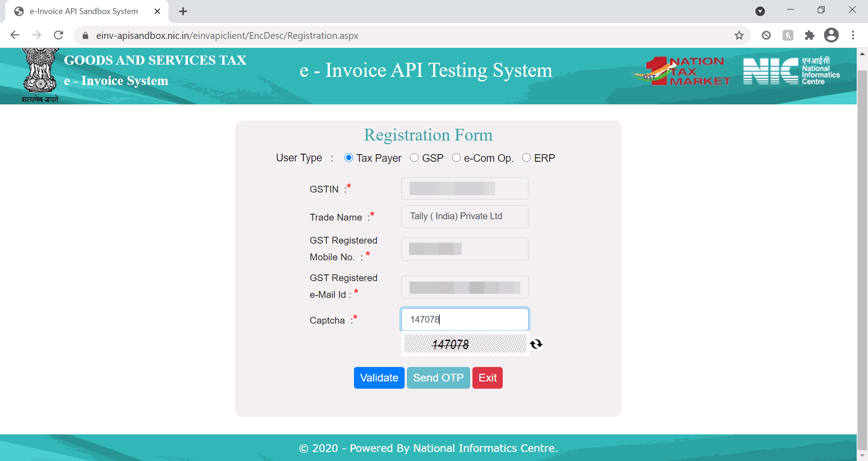Focus the Captcha input field
Viewport: 868px width, 461px height.
(465, 320)
